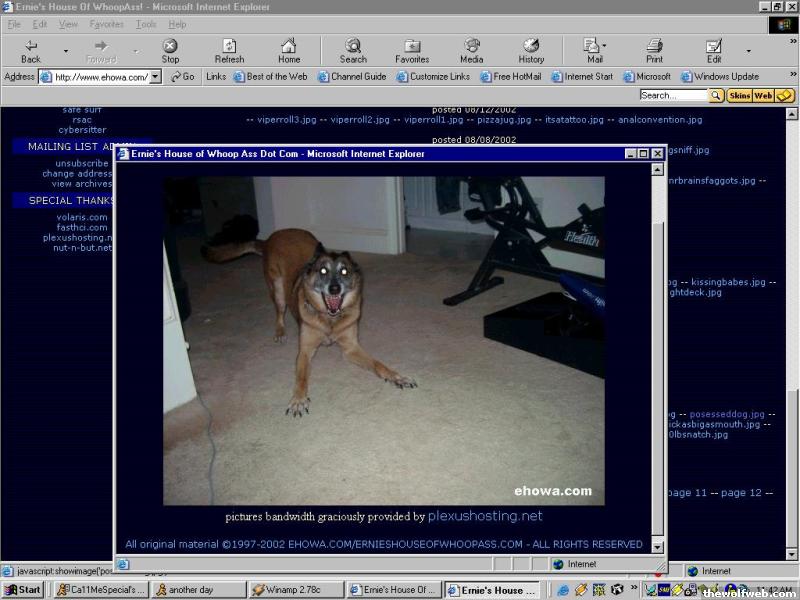Click the Go button beside address bar

tap(183, 77)
